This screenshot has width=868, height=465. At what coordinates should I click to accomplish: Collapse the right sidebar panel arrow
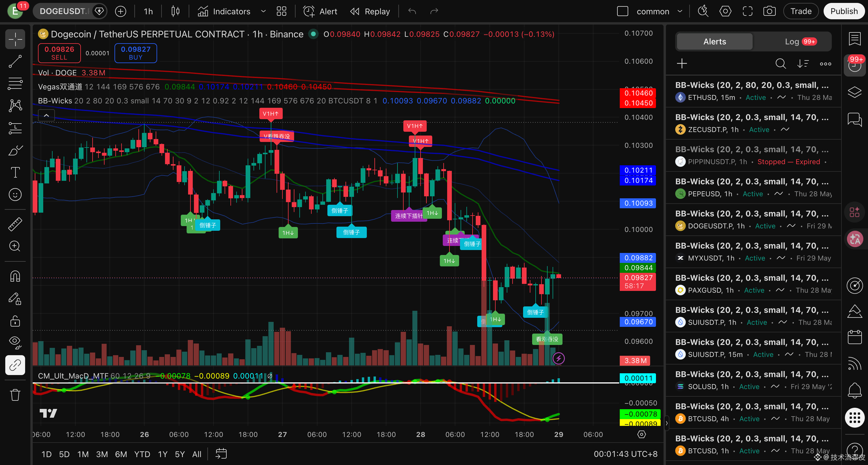666,424
